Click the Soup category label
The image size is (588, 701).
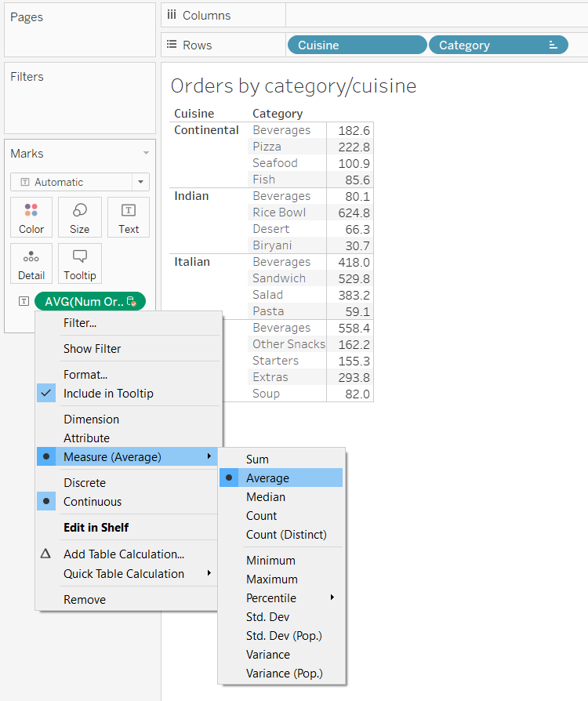point(266,394)
